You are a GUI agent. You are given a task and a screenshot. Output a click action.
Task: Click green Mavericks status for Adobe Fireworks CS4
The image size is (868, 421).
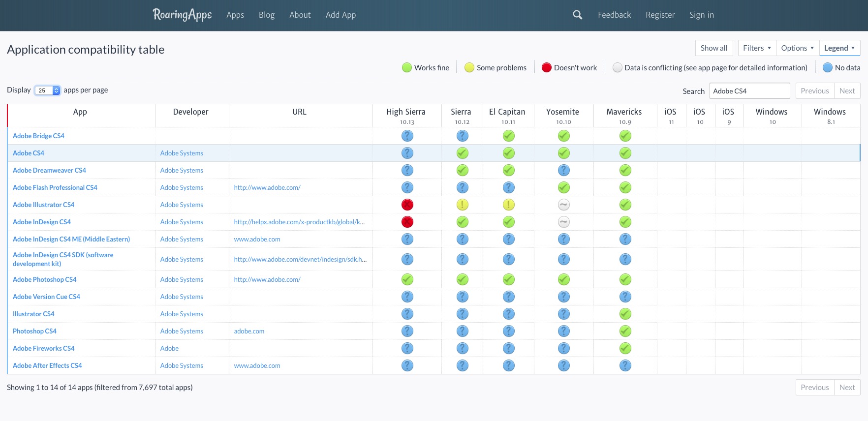coord(625,348)
